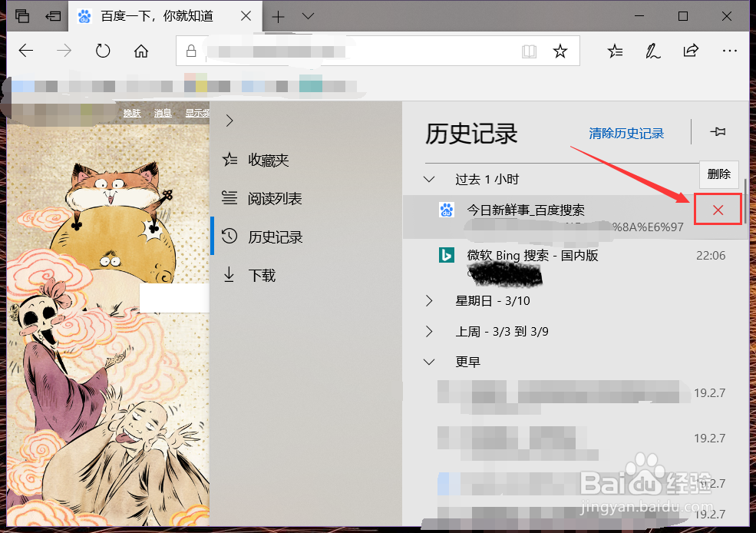Click the lock icon in address bar
The width and height of the screenshot is (756, 533).
(x=191, y=51)
